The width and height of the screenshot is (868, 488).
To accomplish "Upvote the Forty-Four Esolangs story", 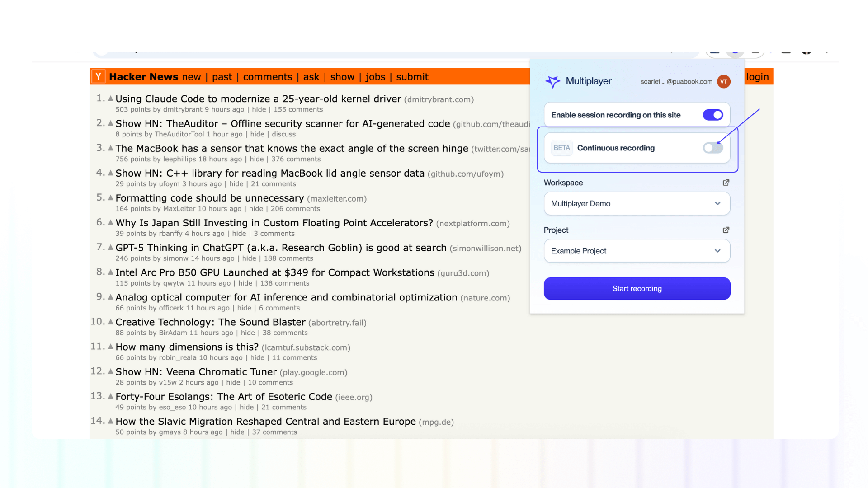I will tap(110, 396).
